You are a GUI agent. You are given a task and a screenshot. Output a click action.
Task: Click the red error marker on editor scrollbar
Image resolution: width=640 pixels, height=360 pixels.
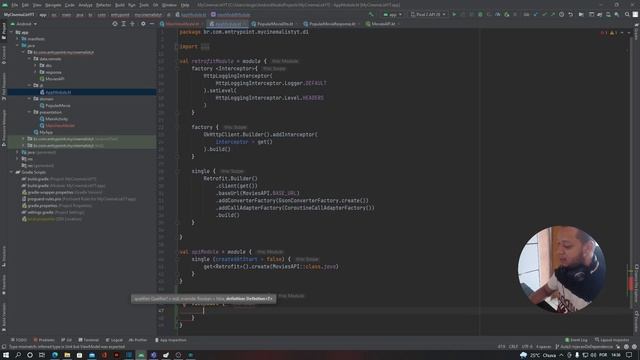630,282
